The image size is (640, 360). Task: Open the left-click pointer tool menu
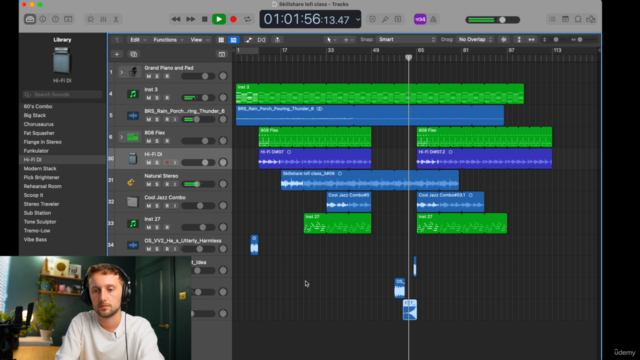pos(331,40)
